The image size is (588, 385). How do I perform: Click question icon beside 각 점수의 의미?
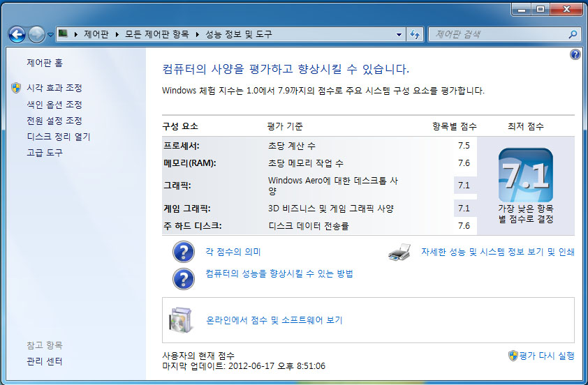(184, 252)
